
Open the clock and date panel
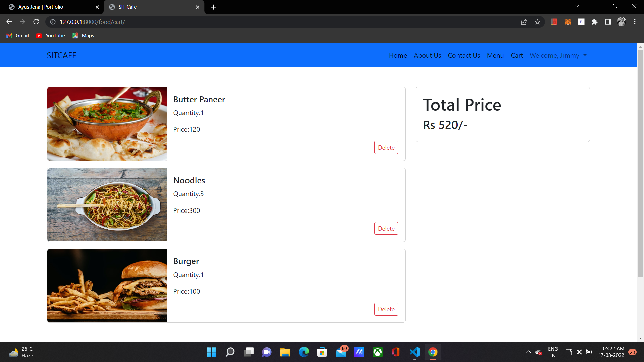611,352
